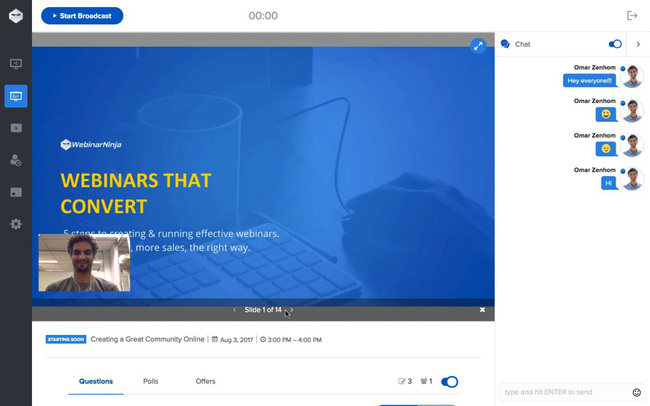Click the 'Hey everyone!!!' chat message
The image size is (650, 406).
[x=589, y=81]
